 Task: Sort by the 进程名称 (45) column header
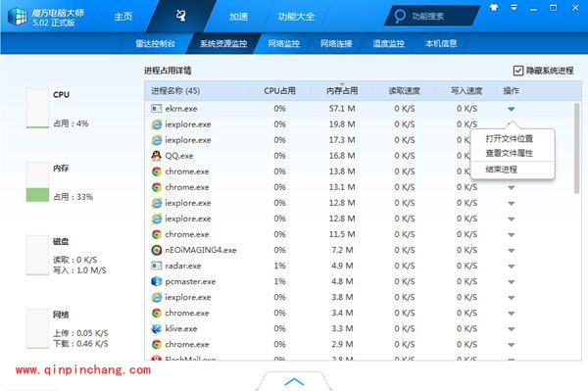(175, 91)
